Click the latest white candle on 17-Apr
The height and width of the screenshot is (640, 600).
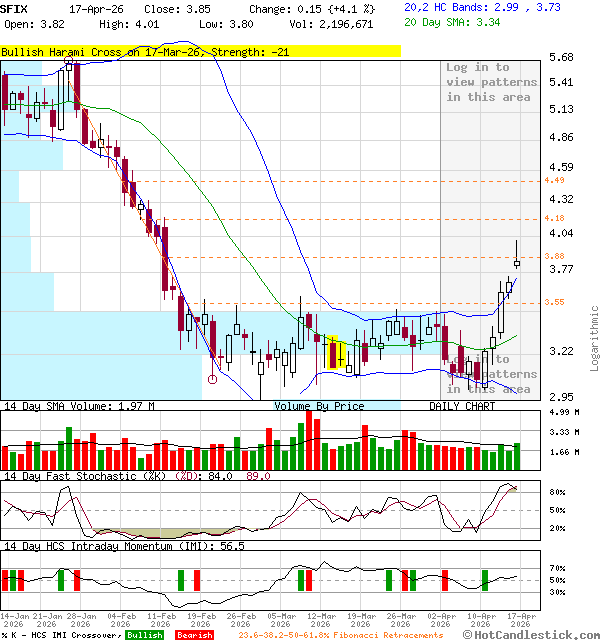tap(516, 263)
